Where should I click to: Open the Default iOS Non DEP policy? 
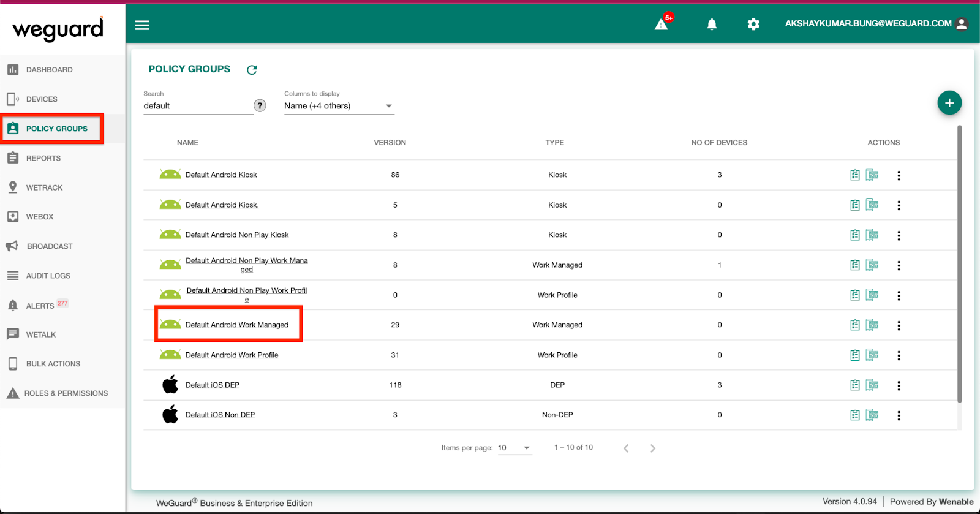[x=221, y=415]
